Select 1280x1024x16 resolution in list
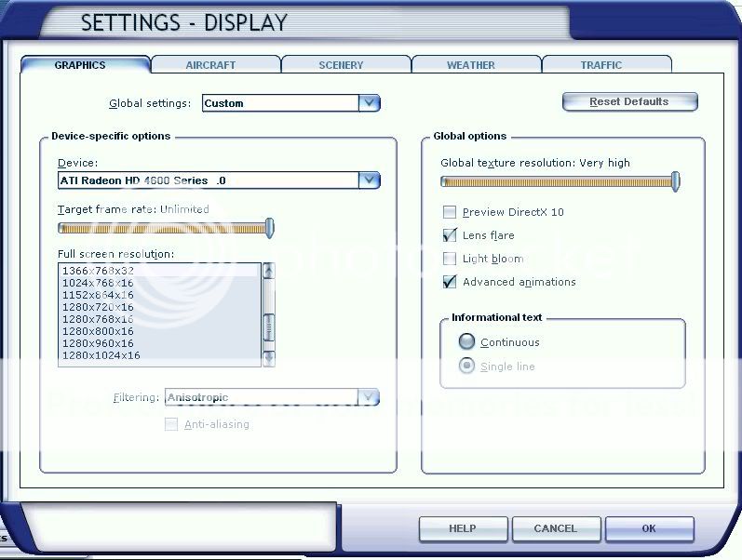This screenshot has width=742, height=560. pyautogui.click(x=101, y=355)
